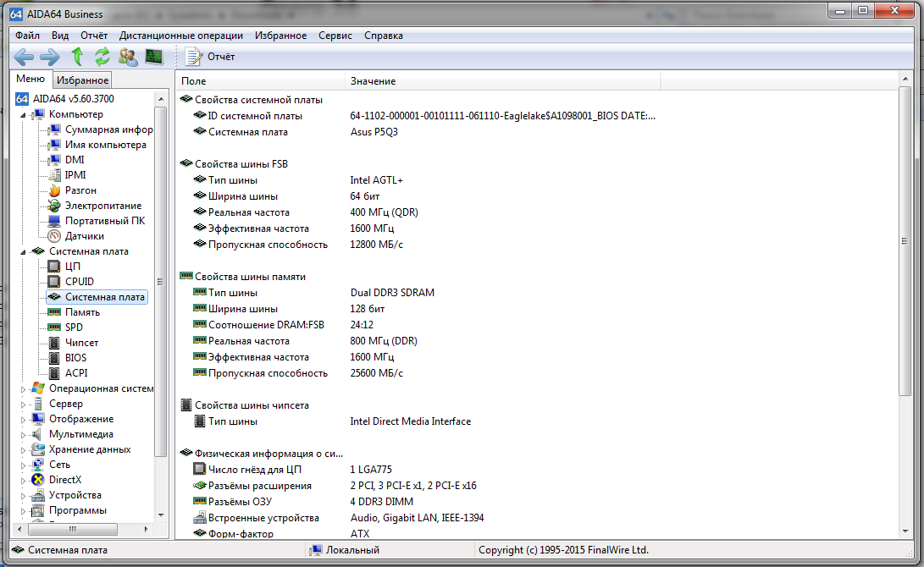Viewport: 924px width, 567px height.
Task: Click the Forward navigation arrow
Action: tap(49, 57)
